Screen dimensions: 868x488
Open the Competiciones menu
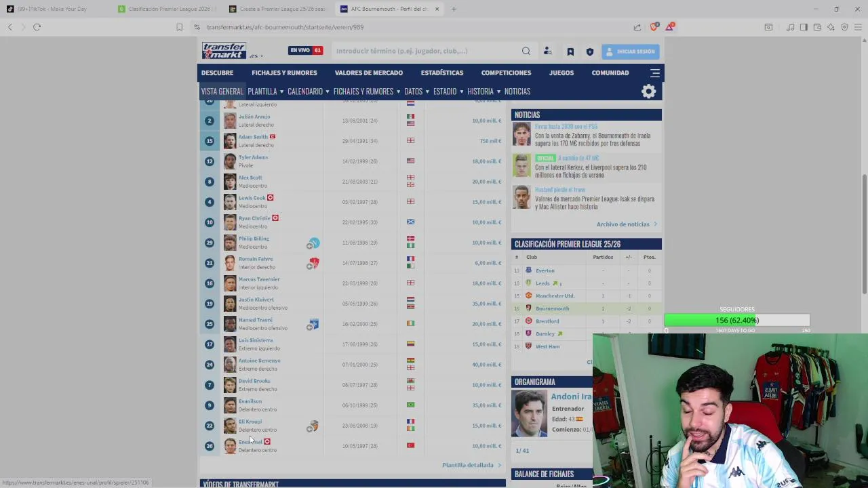coord(506,73)
